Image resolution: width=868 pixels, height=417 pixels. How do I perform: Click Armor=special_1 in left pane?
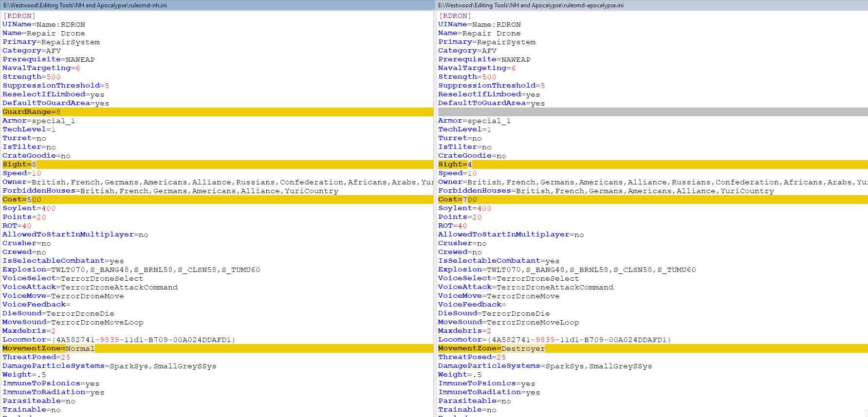click(39, 121)
